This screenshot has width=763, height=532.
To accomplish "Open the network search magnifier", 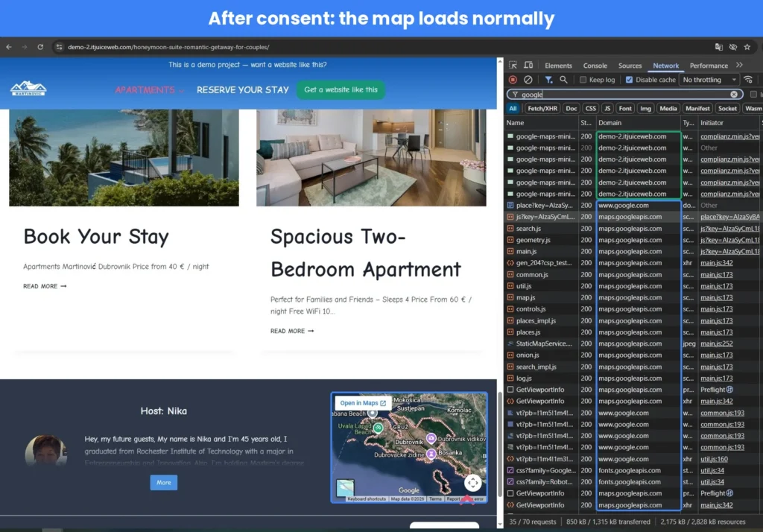I will coord(563,79).
